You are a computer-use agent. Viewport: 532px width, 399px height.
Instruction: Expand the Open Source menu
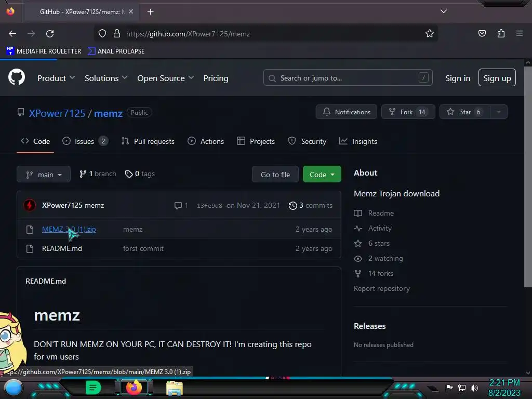[166, 78]
